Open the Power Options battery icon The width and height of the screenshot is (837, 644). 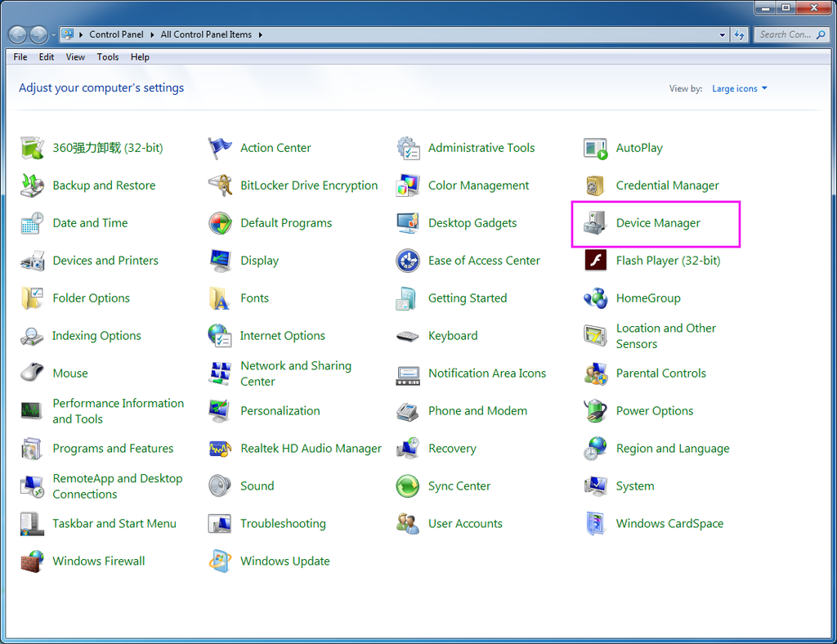pyautogui.click(x=595, y=411)
